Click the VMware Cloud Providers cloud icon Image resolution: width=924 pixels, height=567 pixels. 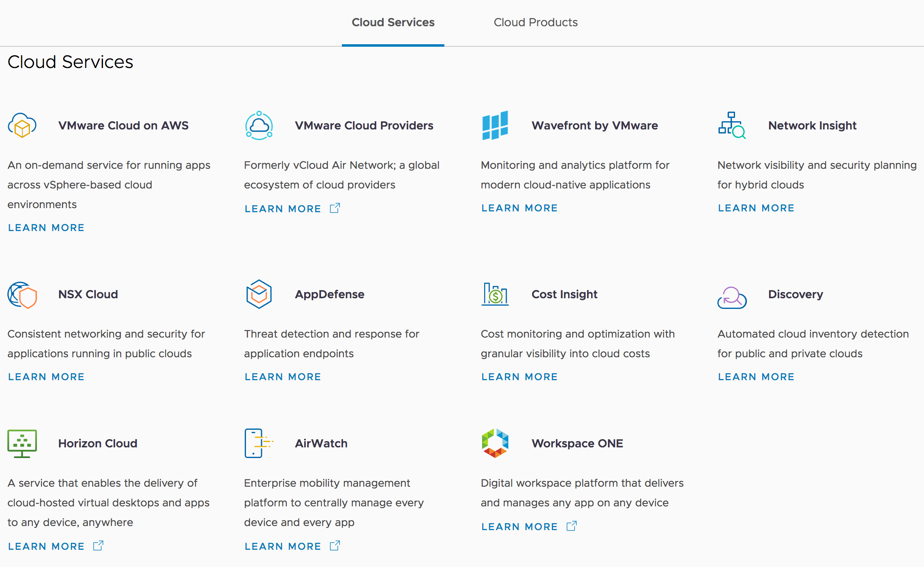tap(259, 125)
